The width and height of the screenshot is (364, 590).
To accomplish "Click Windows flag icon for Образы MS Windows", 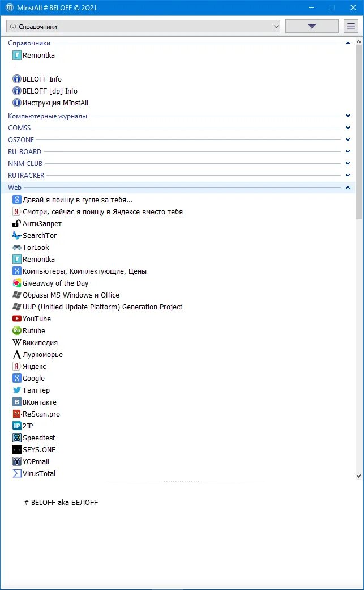I will (17, 295).
